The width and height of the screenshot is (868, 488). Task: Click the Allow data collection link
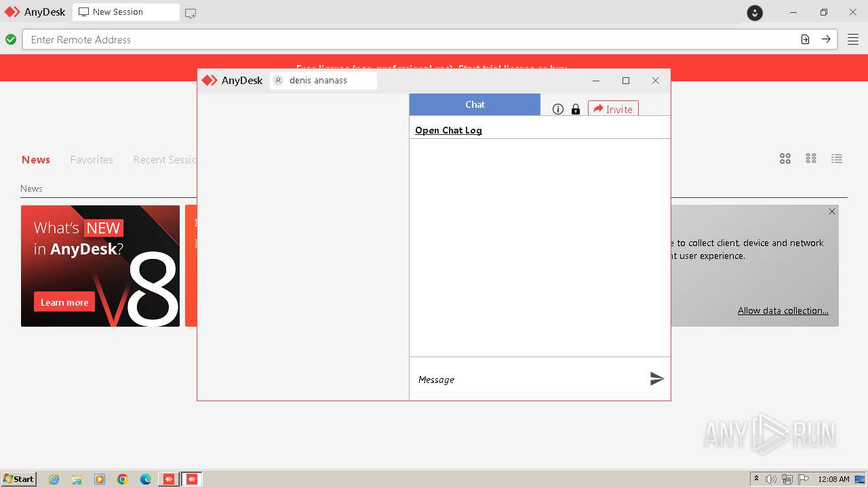point(783,310)
